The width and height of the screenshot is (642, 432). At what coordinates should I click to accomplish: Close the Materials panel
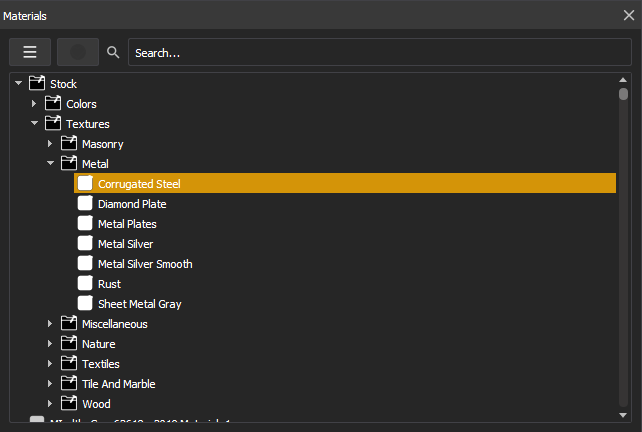pyautogui.click(x=628, y=15)
